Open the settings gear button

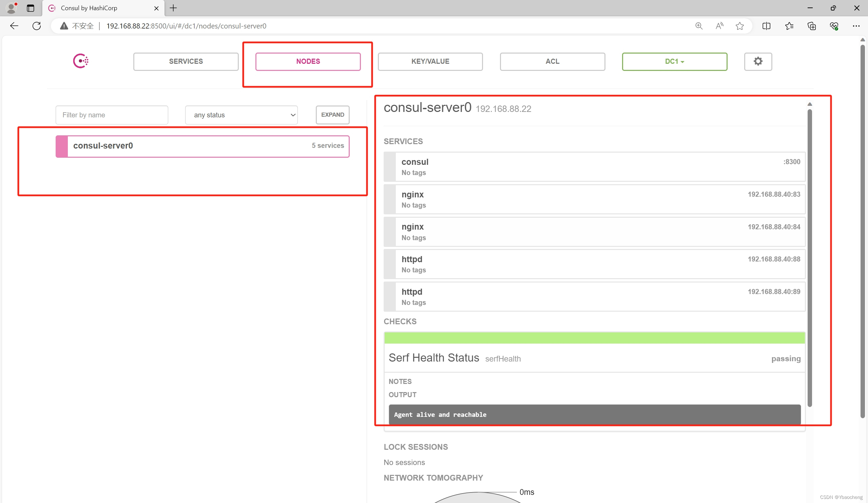click(x=758, y=62)
